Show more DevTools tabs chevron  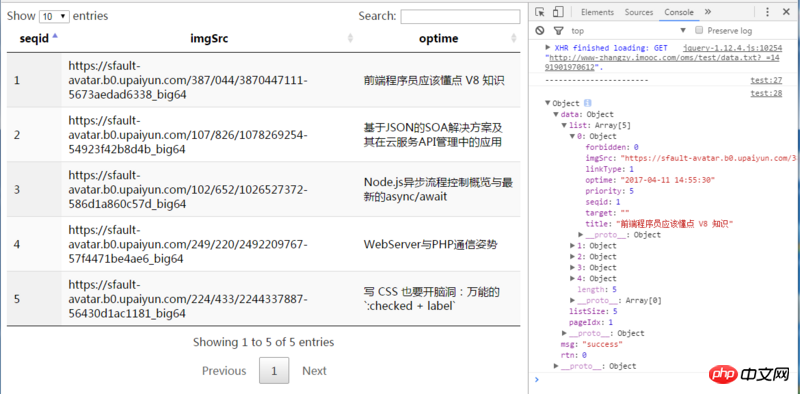[x=708, y=12]
